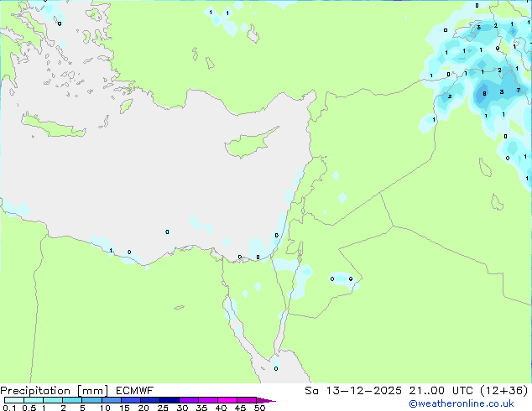This screenshot has height=411, width=532.
Task: Select the 10–15 mm legend swatch
Action: pyautogui.click(x=111, y=400)
